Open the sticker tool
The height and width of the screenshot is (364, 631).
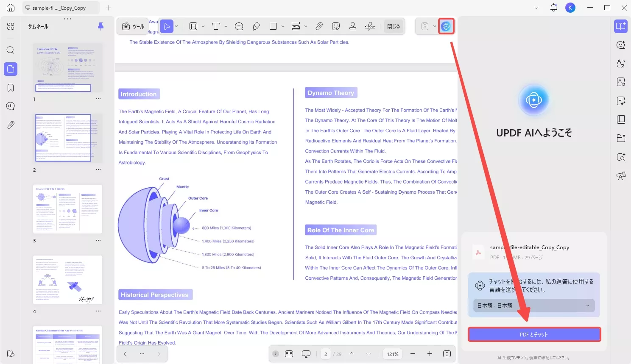tap(336, 26)
